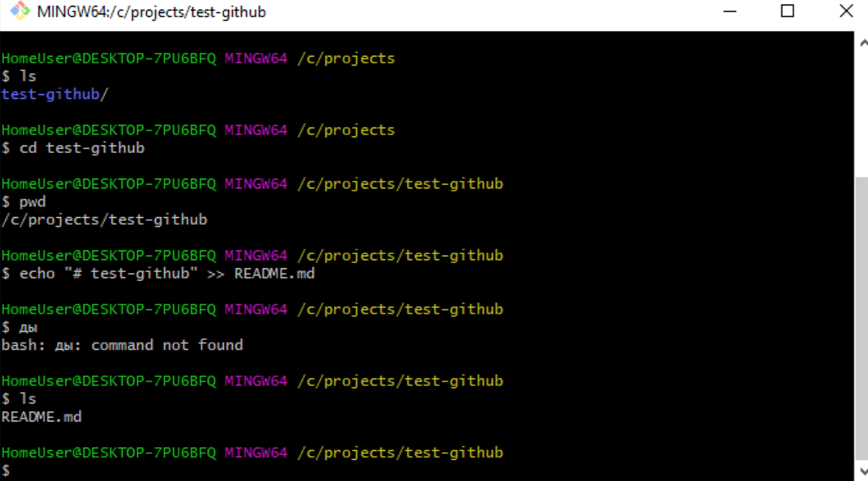This screenshot has width=868, height=481.
Task: Click the blue test-github/ directory output
Action: click(55, 94)
